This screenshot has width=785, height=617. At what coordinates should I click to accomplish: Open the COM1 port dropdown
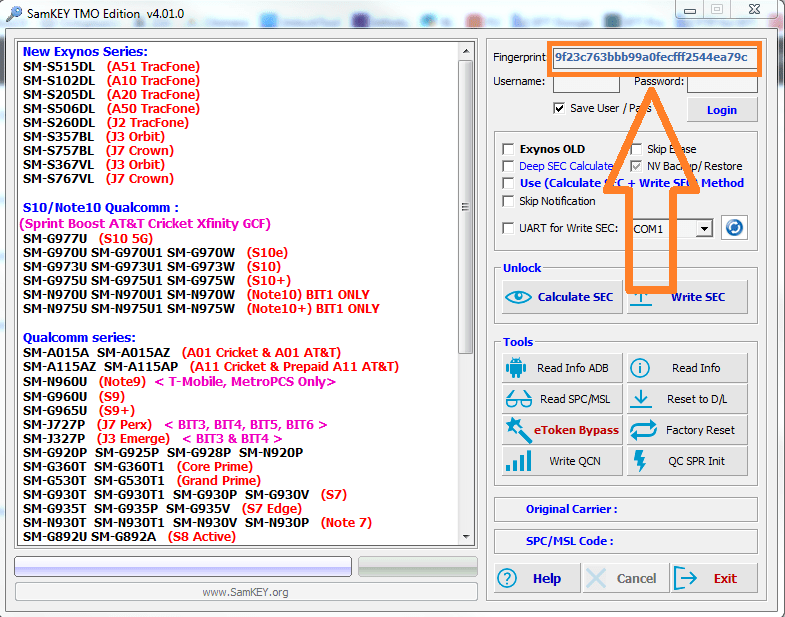(704, 229)
